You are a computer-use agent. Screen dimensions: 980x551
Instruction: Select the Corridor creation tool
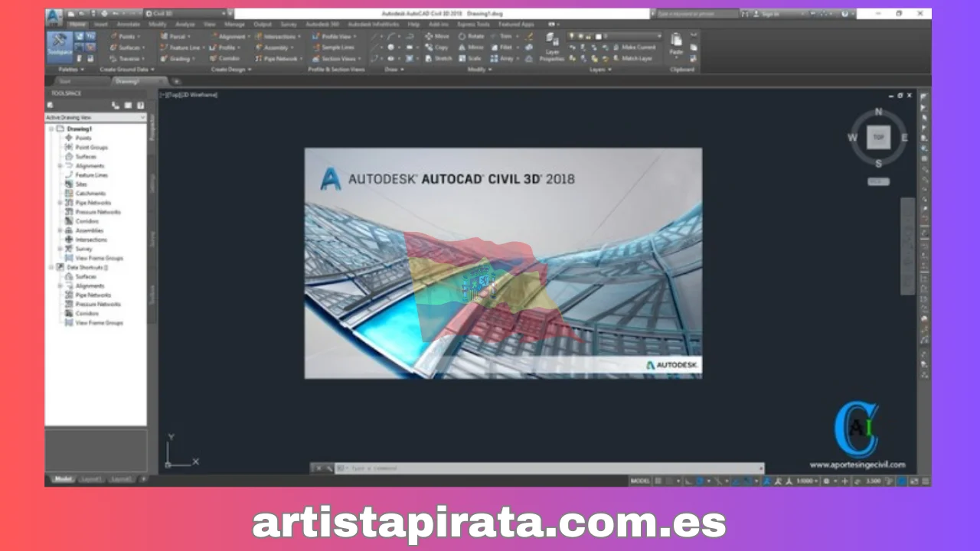[229, 58]
